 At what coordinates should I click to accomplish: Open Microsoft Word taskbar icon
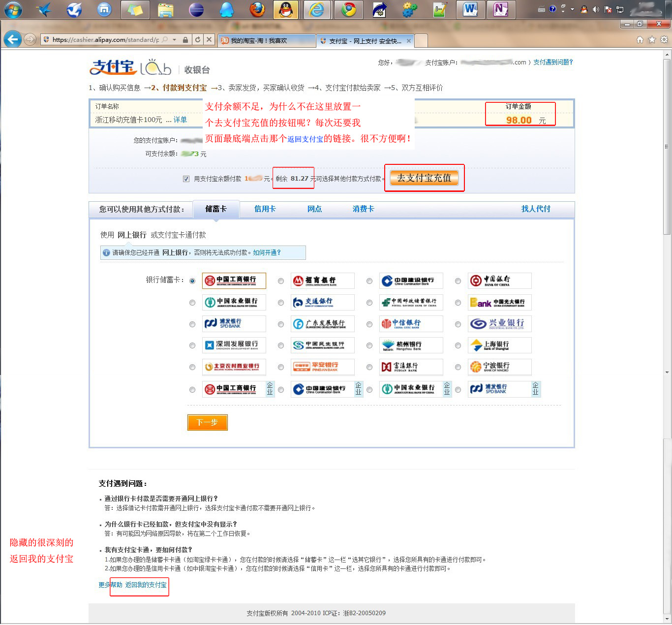pyautogui.click(x=471, y=9)
